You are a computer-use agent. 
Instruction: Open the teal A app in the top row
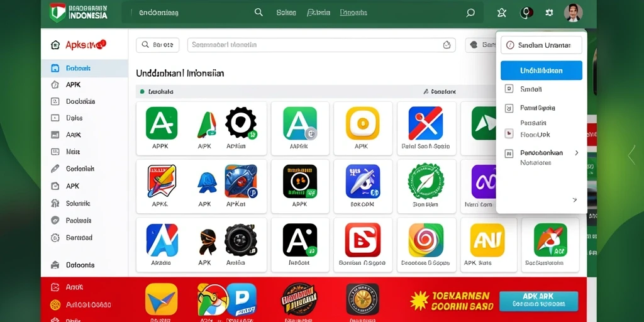point(300,123)
